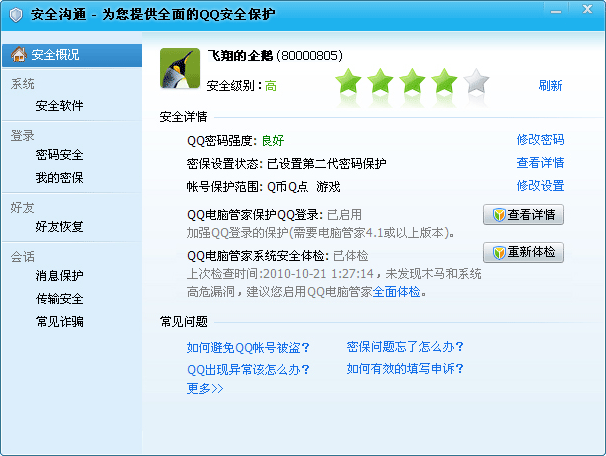This screenshot has width=606, height=456.
Task: Go to 我的密保 in sidebar
Action: pyautogui.click(x=60, y=177)
